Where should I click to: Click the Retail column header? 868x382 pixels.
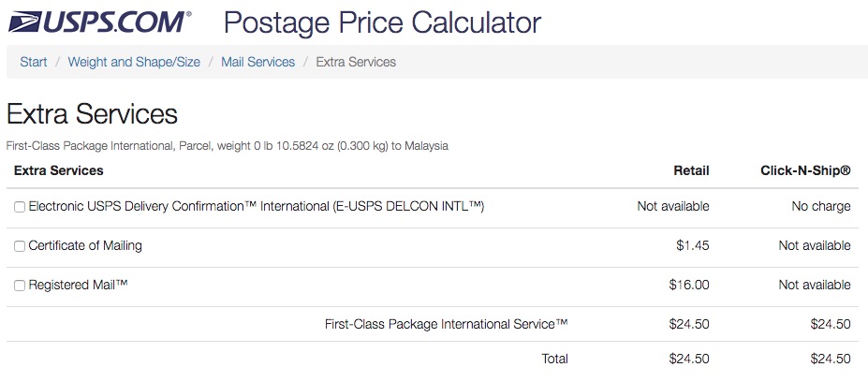pos(691,170)
